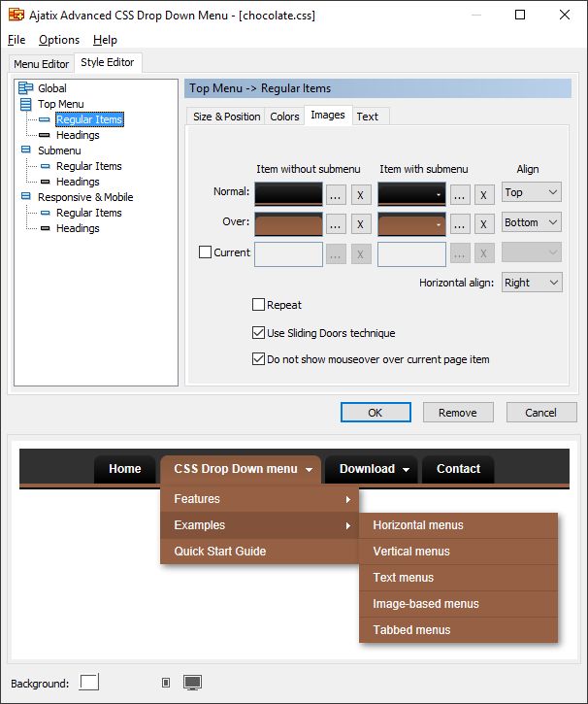Click icon beside Responsive Regular Items
Viewport: 588px width, 704px height.
coord(46,213)
